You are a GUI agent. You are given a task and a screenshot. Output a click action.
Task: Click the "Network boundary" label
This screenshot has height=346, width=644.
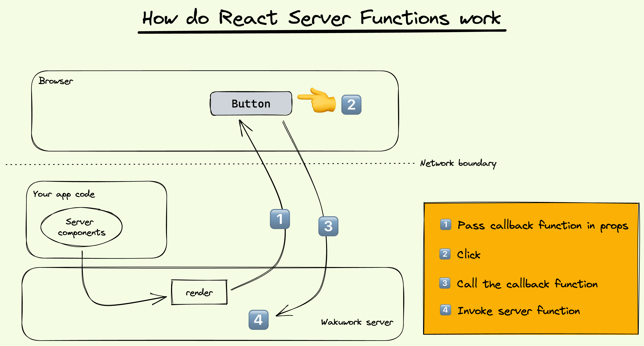pos(458,164)
